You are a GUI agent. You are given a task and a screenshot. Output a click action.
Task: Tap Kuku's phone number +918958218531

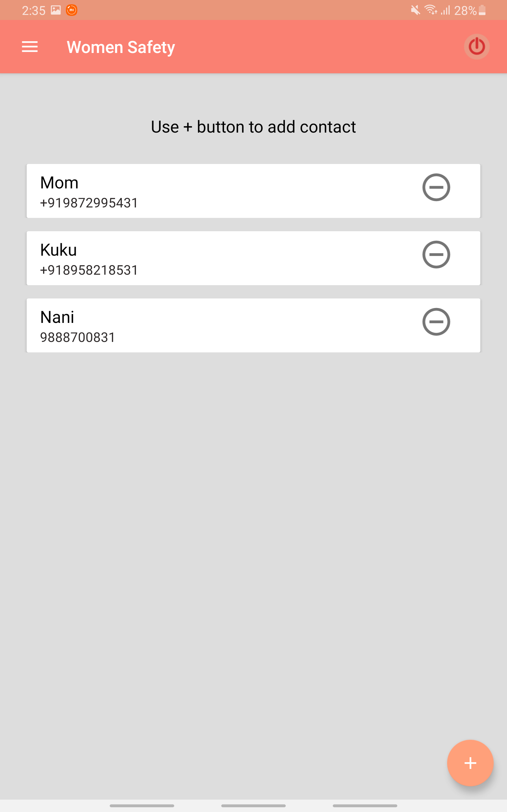coord(89,270)
